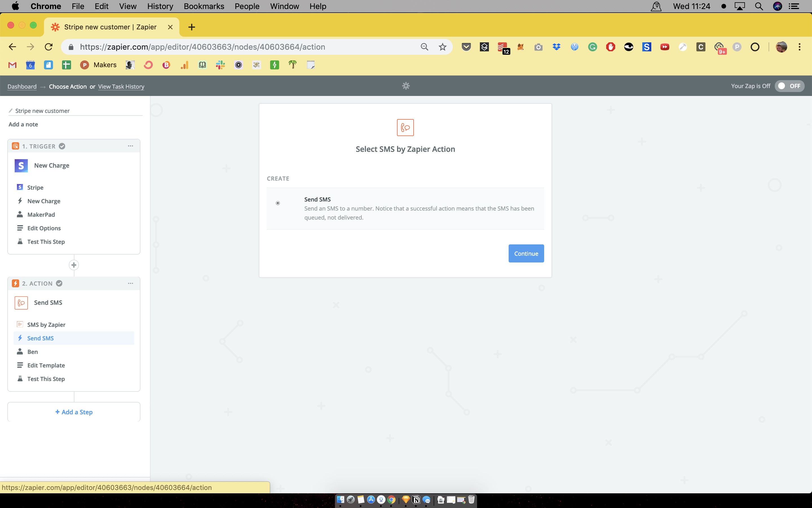Open Slack bookmark icon
Screen dimensions: 812x508
[220, 65]
